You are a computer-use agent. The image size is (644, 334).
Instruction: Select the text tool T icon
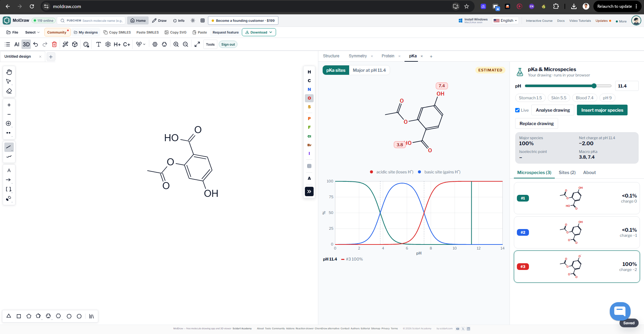click(x=99, y=44)
